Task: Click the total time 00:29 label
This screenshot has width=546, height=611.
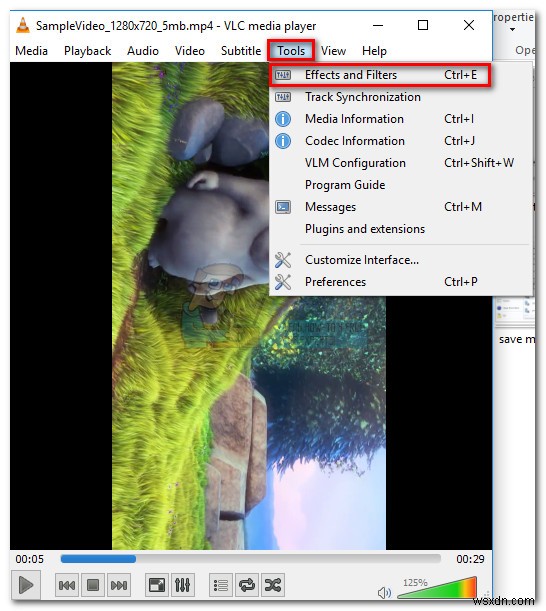Action: [470, 559]
